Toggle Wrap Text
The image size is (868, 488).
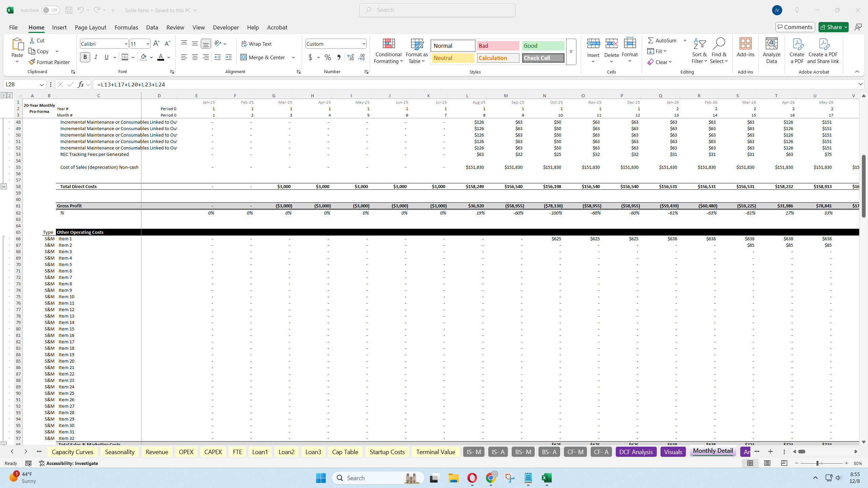(256, 44)
